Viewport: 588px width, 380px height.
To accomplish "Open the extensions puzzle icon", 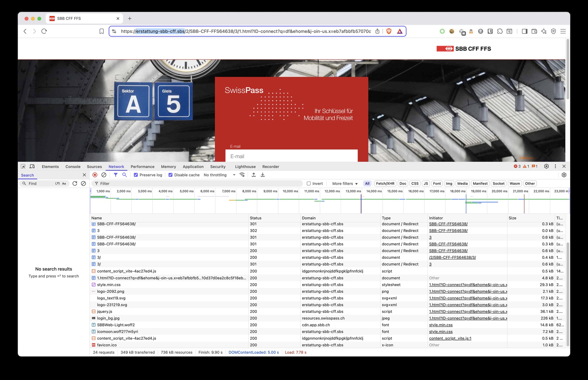I will click(500, 31).
